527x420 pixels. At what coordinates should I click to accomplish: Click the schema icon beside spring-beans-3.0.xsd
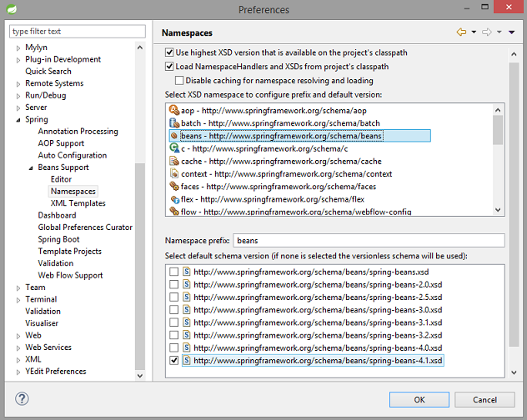point(187,309)
